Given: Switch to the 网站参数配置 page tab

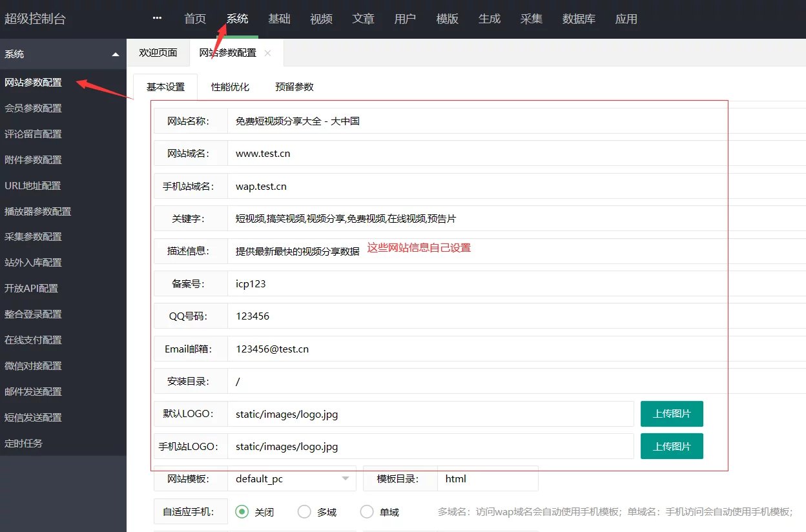Looking at the screenshot, I should tap(227, 53).
